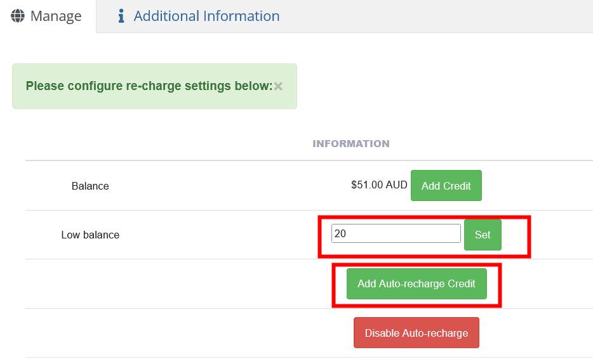Click blank space right of the green alert box
This screenshot has width=593, height=364.
pos(444,86)
